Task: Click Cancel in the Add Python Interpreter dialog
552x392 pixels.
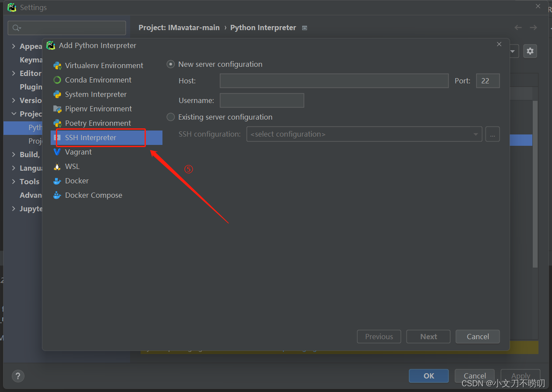Action: 478,337
